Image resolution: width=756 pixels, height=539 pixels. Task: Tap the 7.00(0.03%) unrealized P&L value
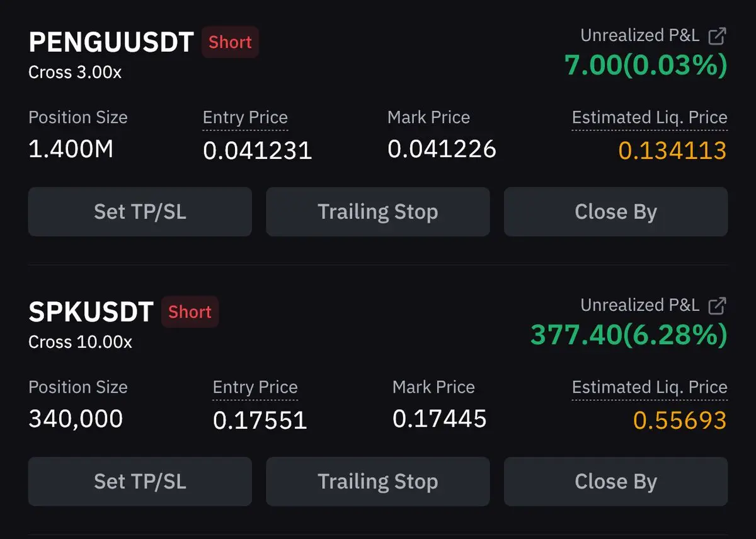click(646, 66)
